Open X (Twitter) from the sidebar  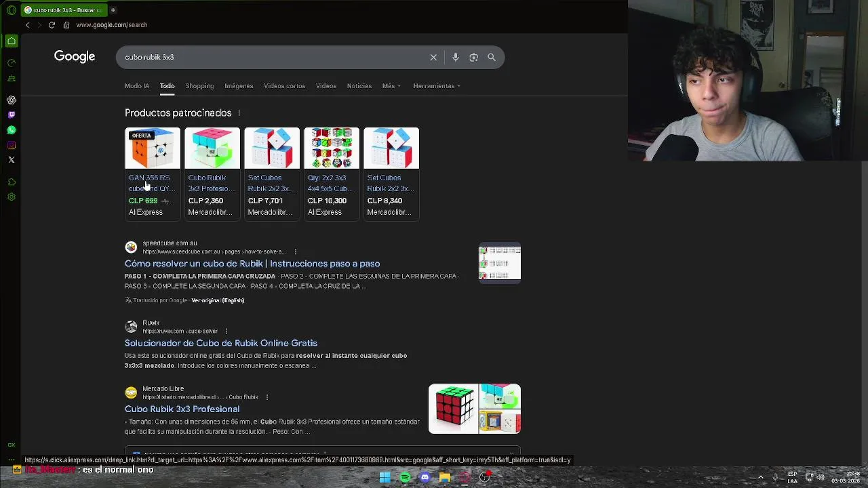tap(12, 160)
